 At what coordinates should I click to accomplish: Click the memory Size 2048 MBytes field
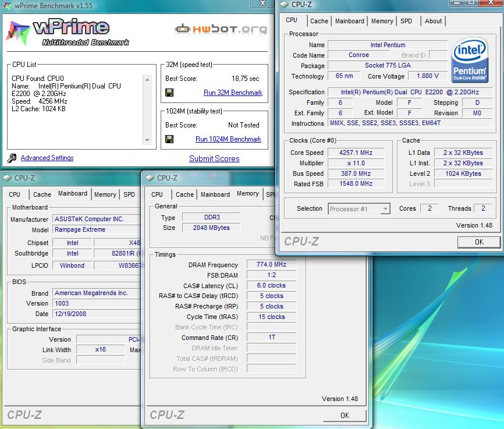211,228
